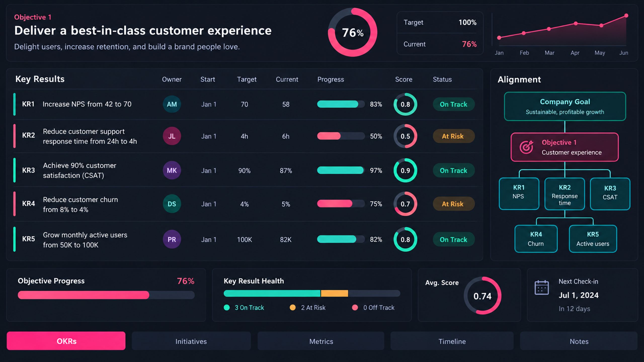Open owner avatar JL

[172, 136]
